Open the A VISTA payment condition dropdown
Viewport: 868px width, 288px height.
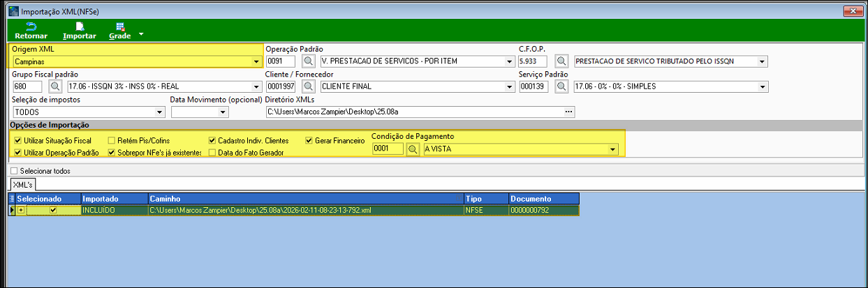[613, 149]
